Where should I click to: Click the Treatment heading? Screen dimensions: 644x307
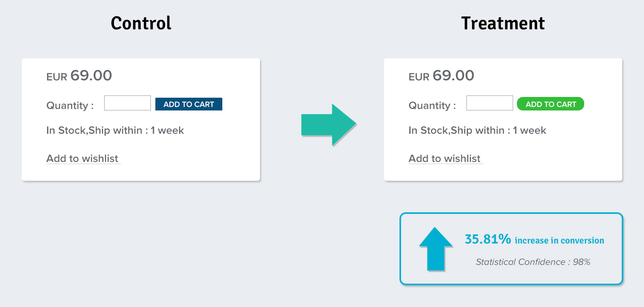click(x=503, y=23)
